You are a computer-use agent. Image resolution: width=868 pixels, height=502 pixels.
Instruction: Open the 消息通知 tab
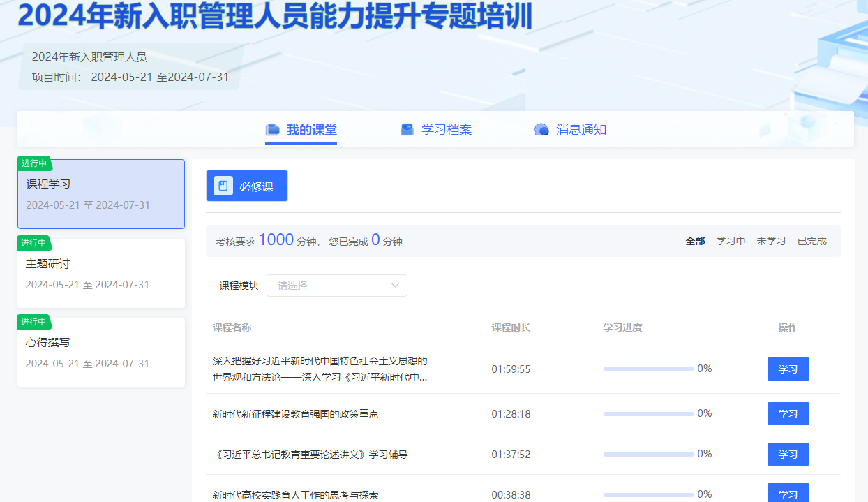pyautogui.click(x=581, y=130)
